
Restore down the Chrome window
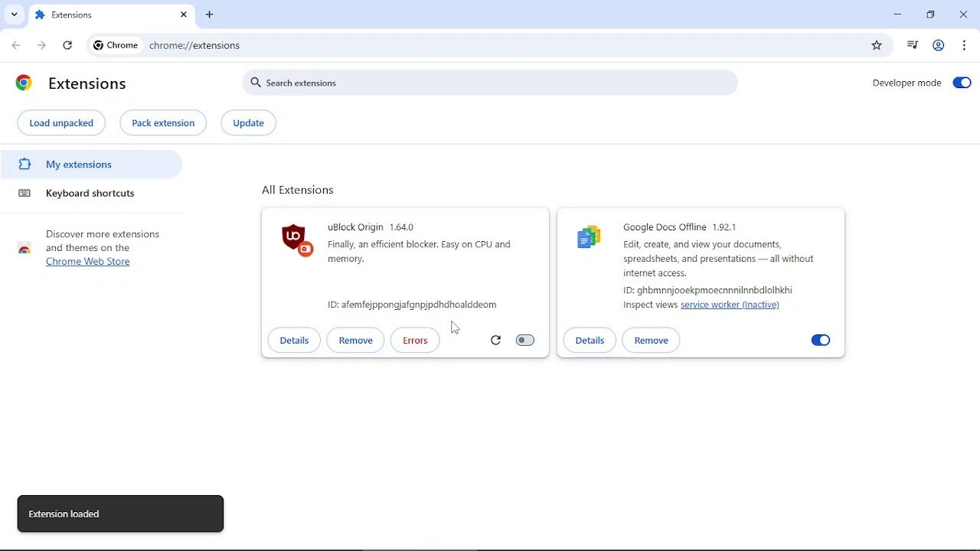click(930, 15)
